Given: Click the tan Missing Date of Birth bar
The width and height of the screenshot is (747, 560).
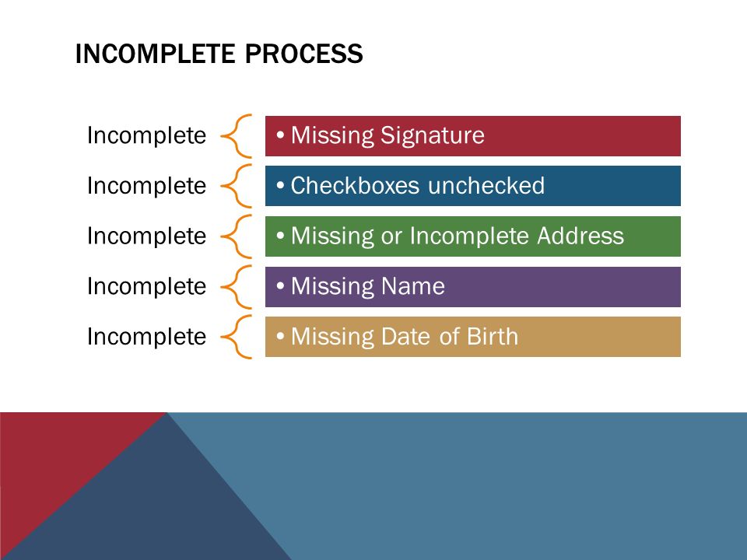Looking at the screenshot, I should 472,337.
